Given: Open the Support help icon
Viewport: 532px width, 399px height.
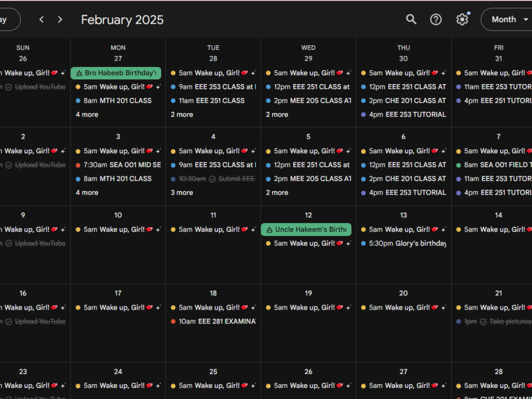Looking at the screenshot, I should 436,19.
